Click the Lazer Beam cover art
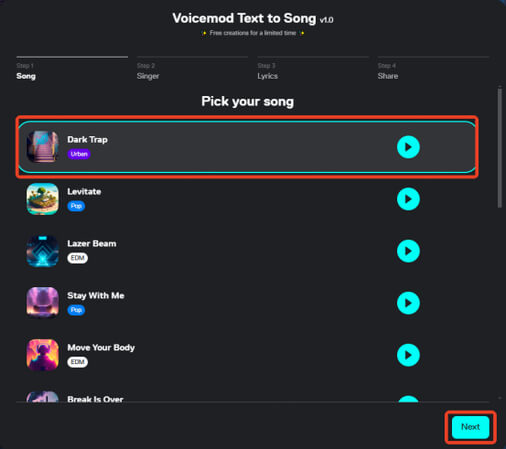The image size is (506, 449). (x=43, y=251)
